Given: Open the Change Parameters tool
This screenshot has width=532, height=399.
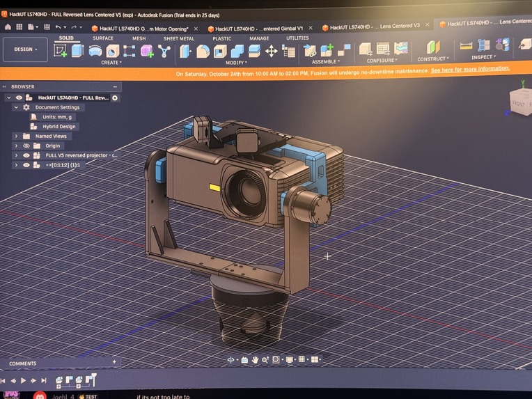Looking at the screenshot, I should pyautogui.click(x=289, y=52).
